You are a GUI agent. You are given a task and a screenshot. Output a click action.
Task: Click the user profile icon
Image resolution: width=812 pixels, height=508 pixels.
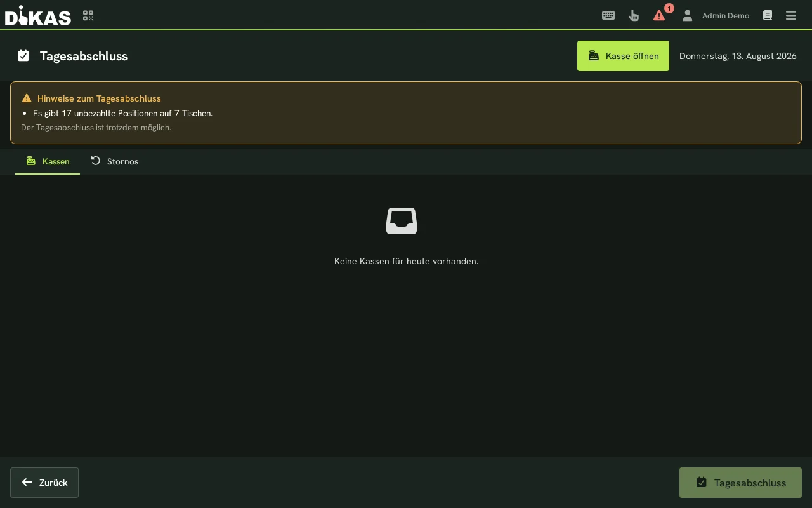[687, 15]
